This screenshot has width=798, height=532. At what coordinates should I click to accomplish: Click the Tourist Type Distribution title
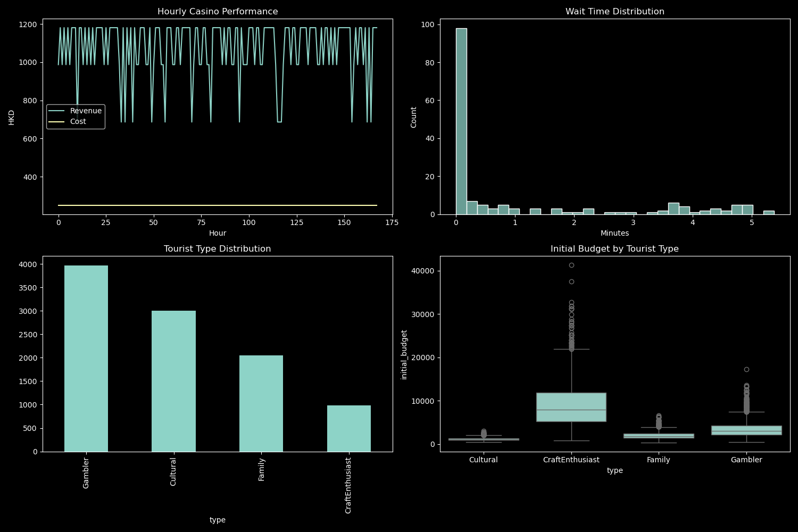tap(218, 249)
